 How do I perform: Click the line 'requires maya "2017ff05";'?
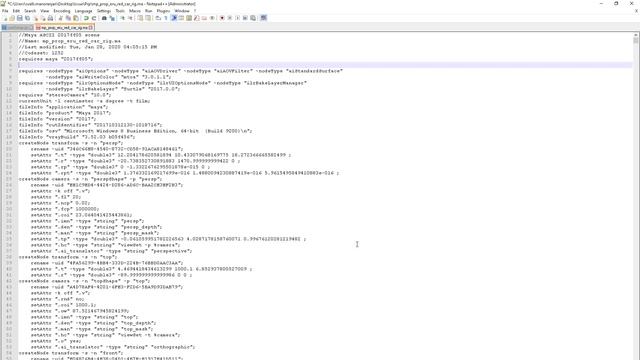pyautogui.click(x=56, y=59)
